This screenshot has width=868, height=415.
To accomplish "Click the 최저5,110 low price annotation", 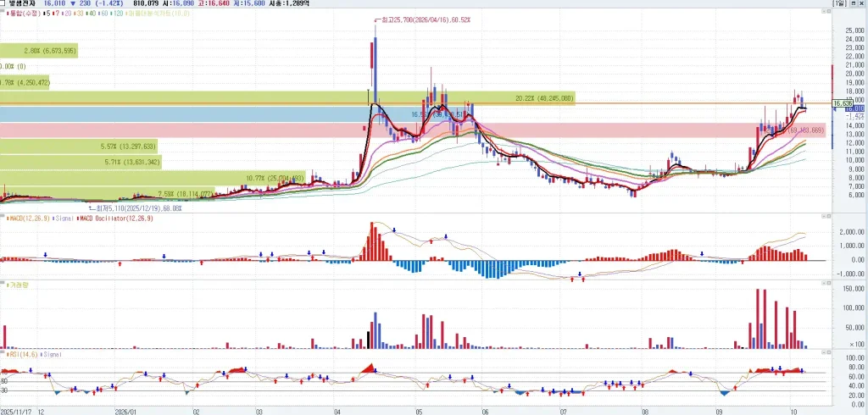I will coord(135,208).
